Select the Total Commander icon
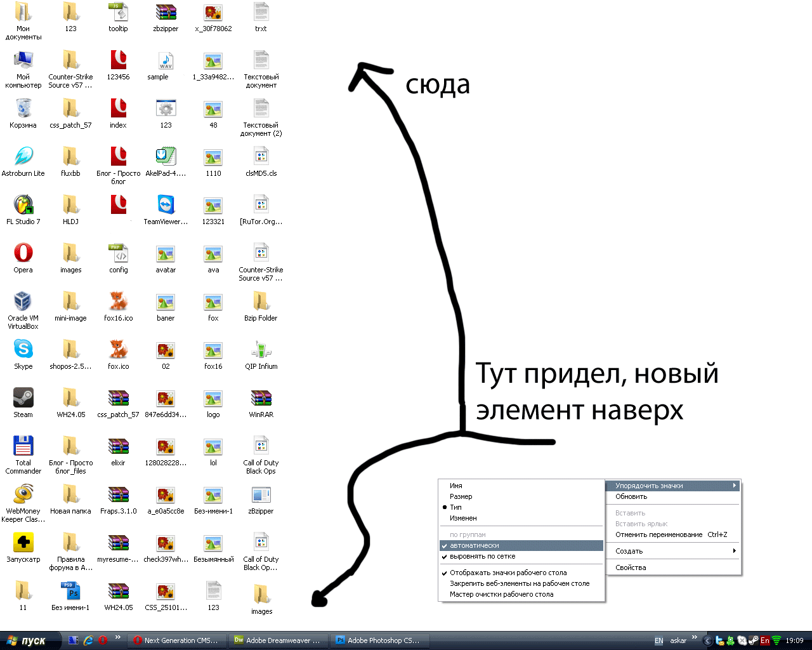812x650 pixels. click(23, 446)
